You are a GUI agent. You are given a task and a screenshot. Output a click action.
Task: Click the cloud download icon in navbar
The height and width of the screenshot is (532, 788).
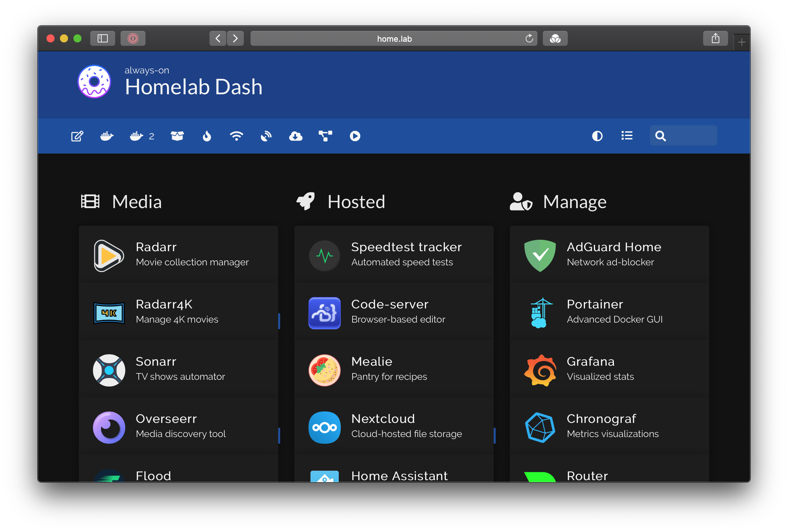[296, 136]
